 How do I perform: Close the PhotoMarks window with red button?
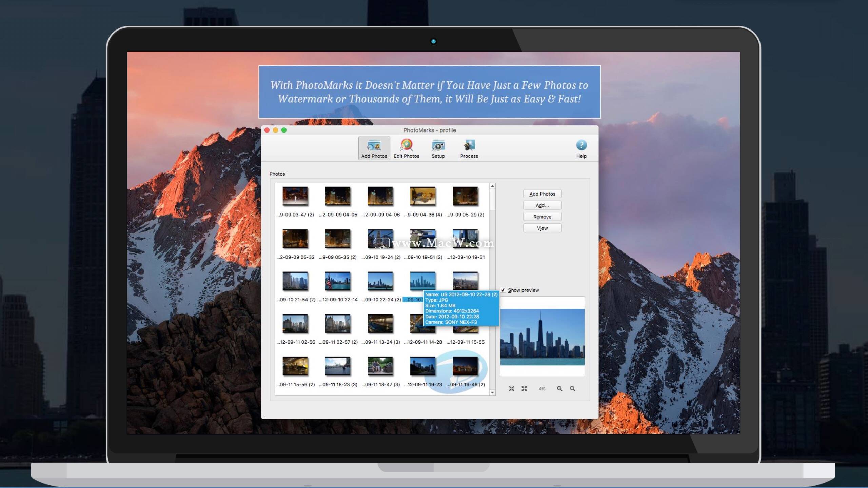[267, 130]
